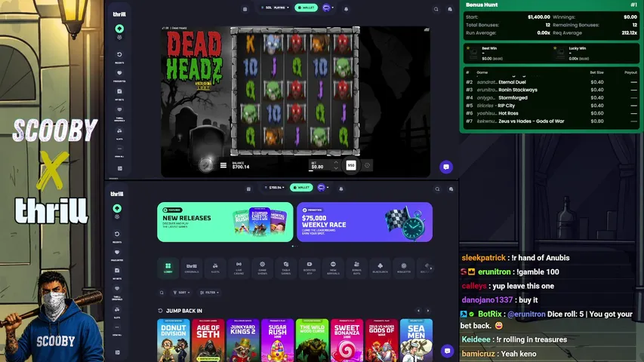The image size is (644, 362).
Task: Click View All in top window sidebar
Action: pos(119,152)
